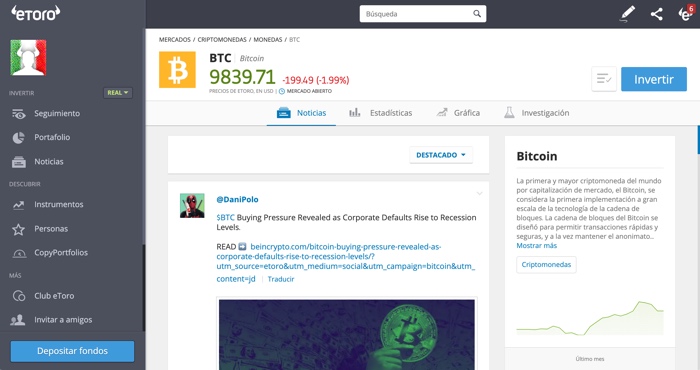Open @DaniPolo profile link
This screenshot has width=700, height=370.
(x=237, y=200)
